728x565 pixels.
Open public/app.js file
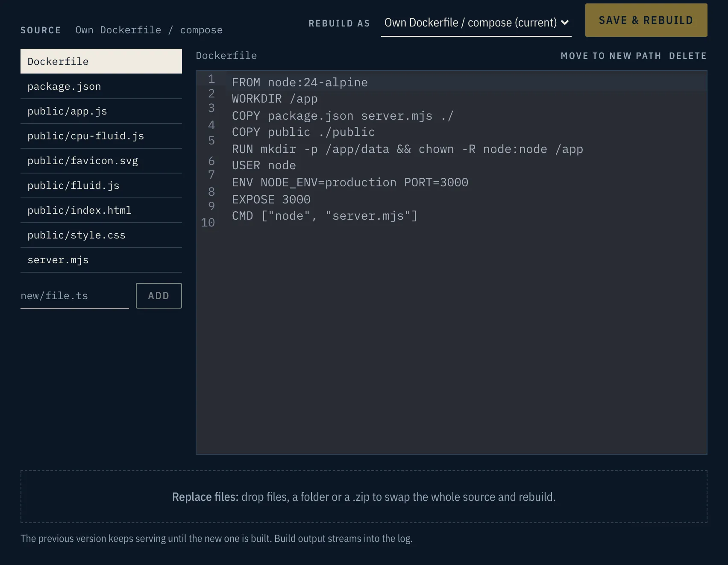pyautogui.click(x=101, y=111)
